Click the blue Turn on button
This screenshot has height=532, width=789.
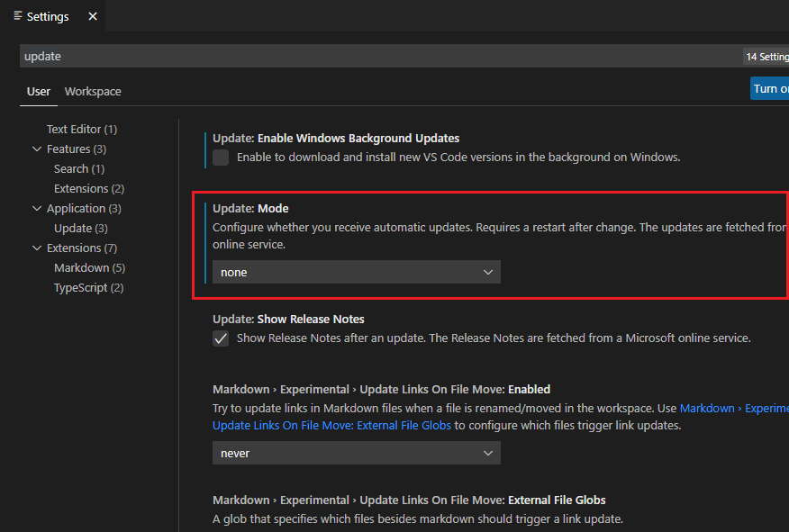click(769, 88)
